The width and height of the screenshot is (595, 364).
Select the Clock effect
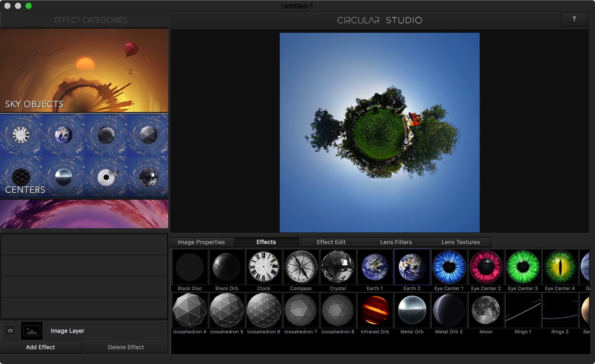[x=264, y=267]
